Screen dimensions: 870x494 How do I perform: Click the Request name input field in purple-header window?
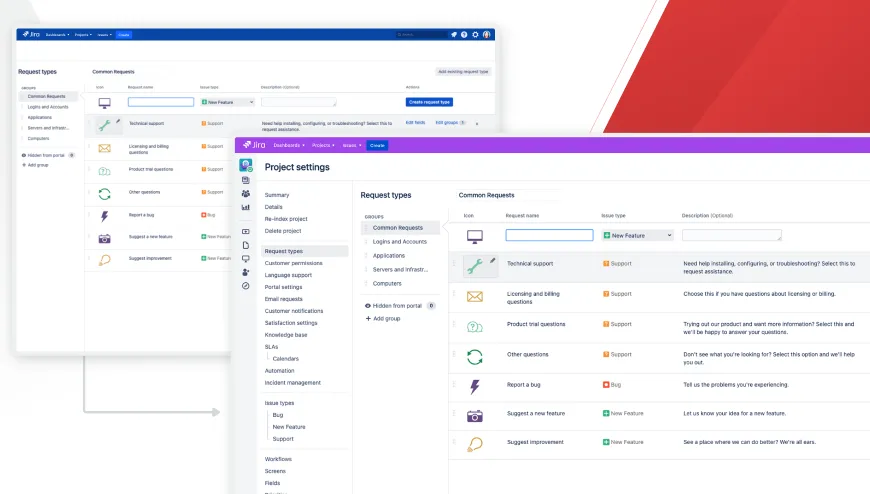[549, 235]
